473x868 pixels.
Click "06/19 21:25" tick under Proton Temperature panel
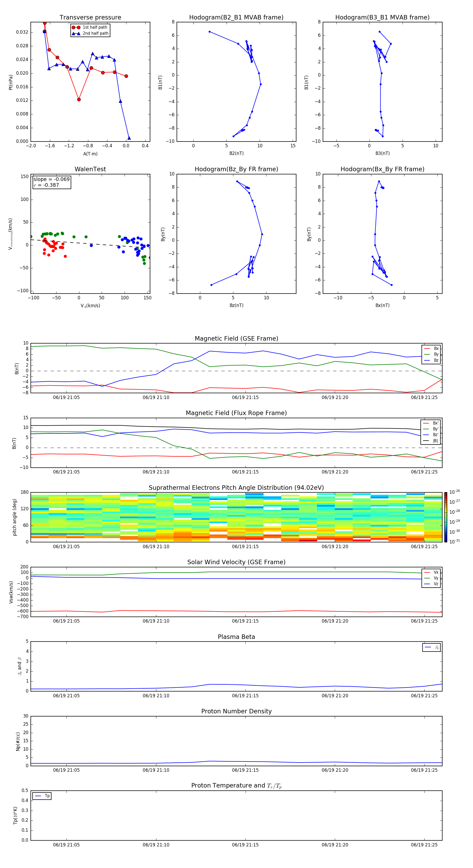[424, 845]
